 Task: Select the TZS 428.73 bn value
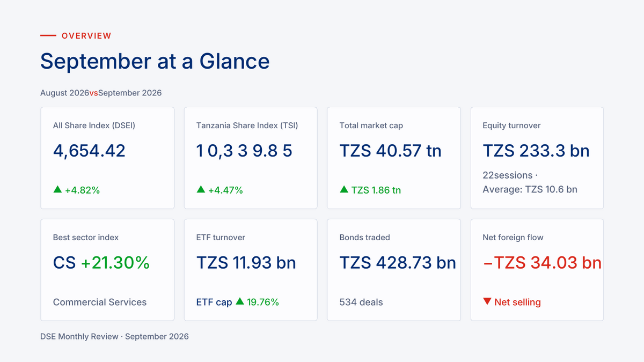click(398, 263)
